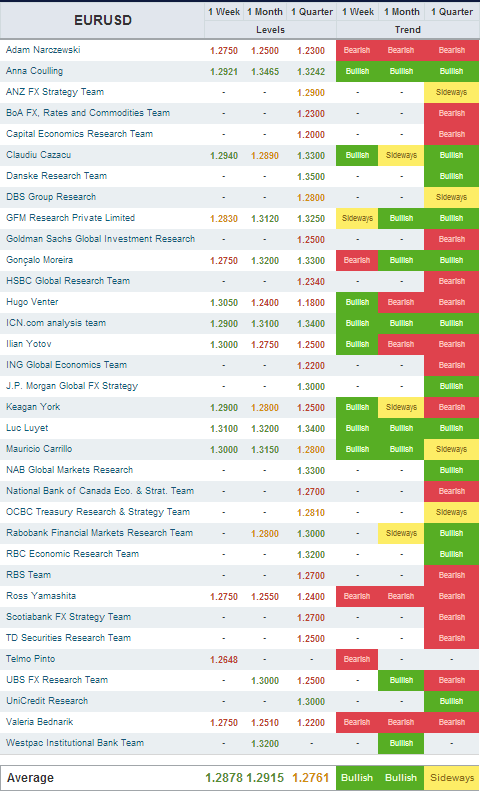Open Claudiu Cazacu's name
Screen dimensions: 480x793
(x=38, y=155)
